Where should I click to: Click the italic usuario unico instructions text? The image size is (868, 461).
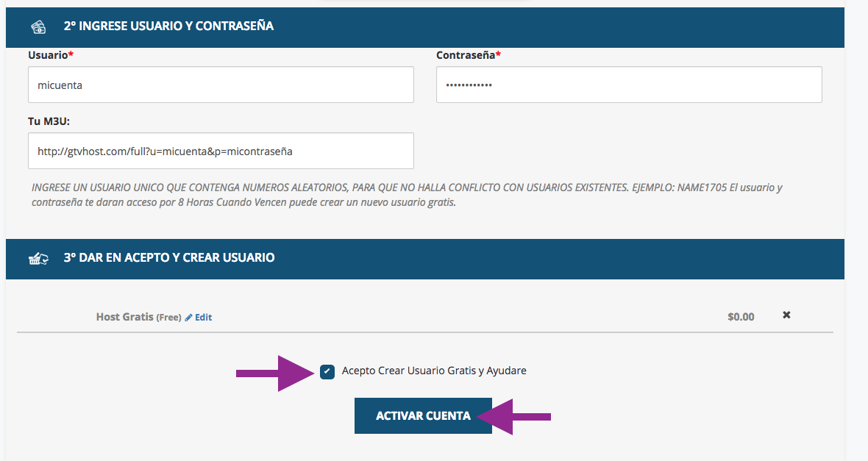pos(406,195)
